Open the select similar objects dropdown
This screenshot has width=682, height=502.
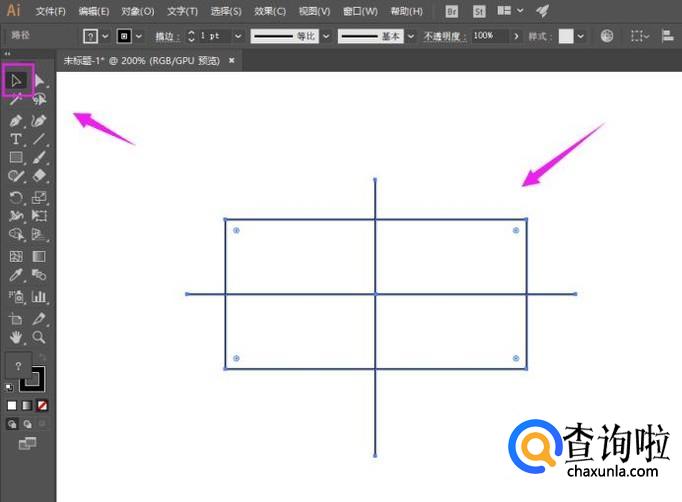coord(639,36)
